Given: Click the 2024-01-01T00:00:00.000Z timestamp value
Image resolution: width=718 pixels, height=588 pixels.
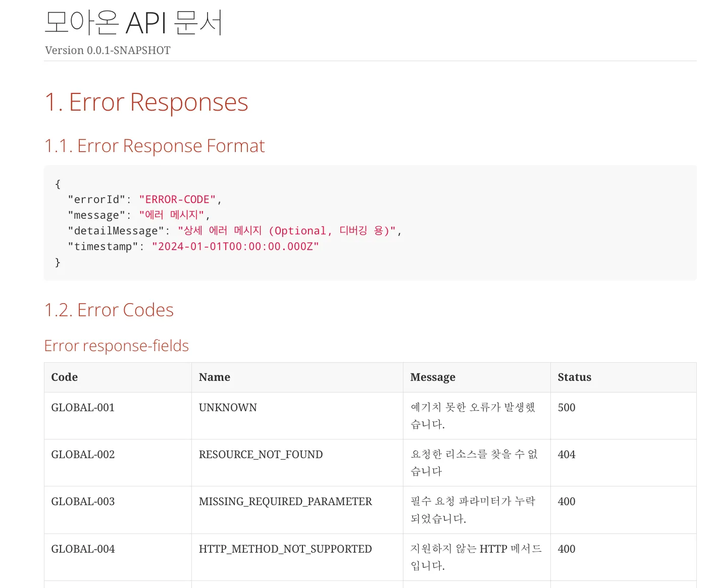Looking at the screenshot, I should pos(235,247).
